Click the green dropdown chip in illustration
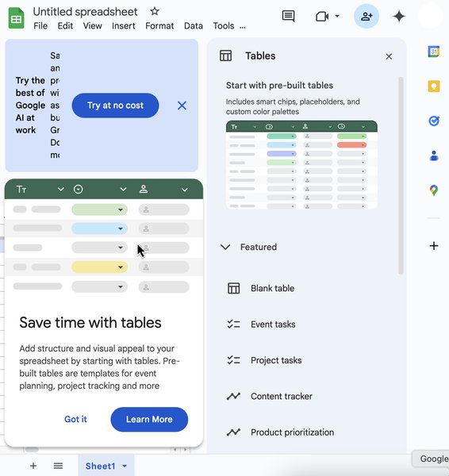449x476 pixels. pyautogui.click(x=100, y=209)
